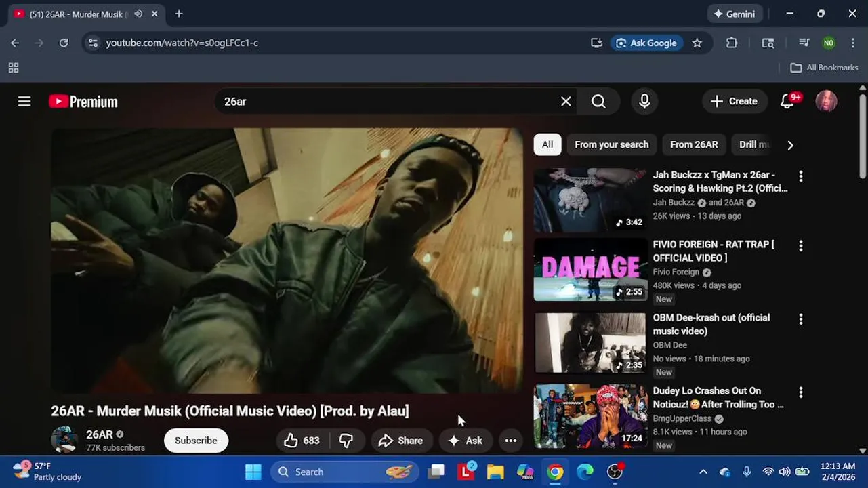Play Scoring & Hawking Pt.2 thumbnail
The width and height of the screenshot is (868, 488).
590,201
